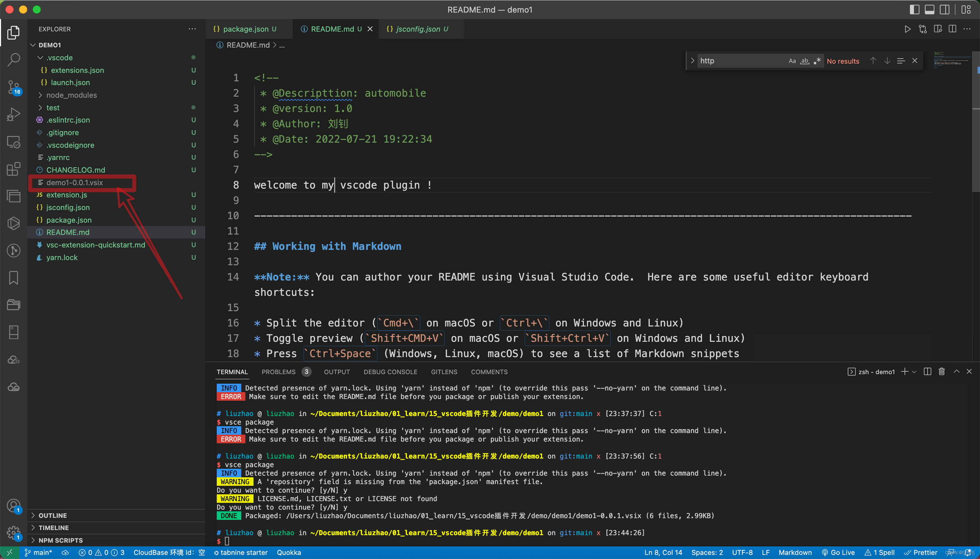
Task: Expand the OUTLINE section
Action: point(52,515)
